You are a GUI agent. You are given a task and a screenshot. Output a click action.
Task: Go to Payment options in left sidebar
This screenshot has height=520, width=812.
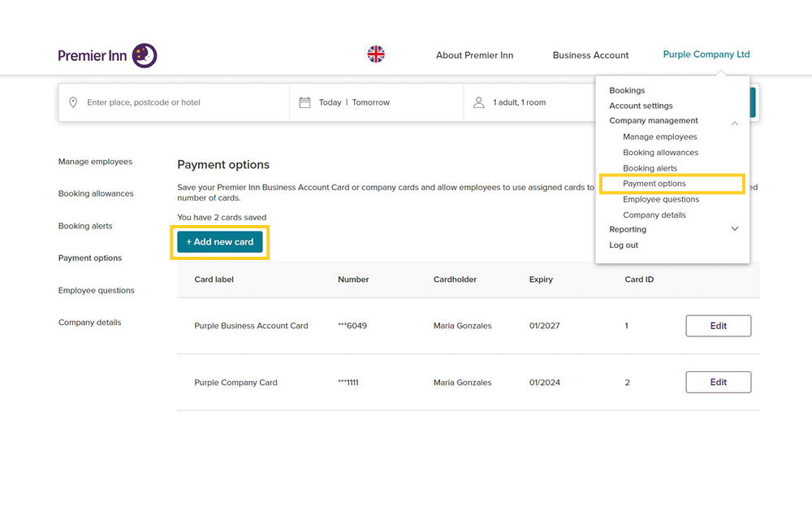(x=90, y=258)
